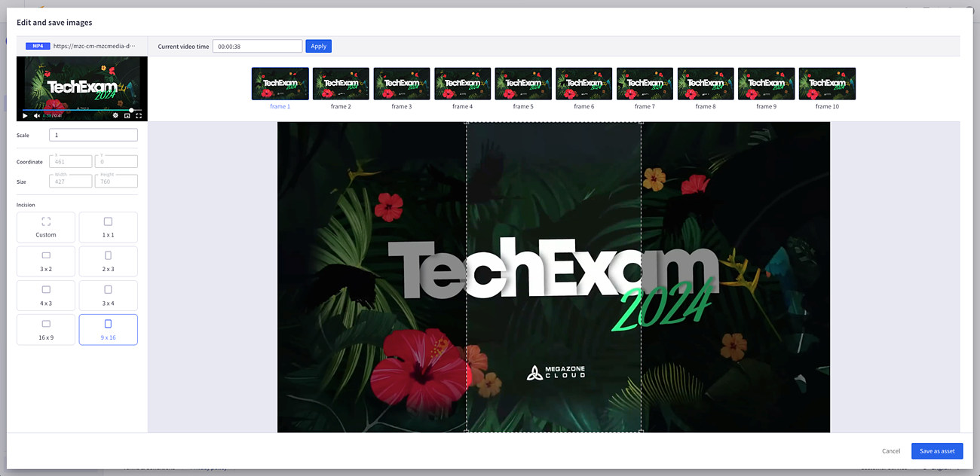Viewport: 980px width, 476px height.
Task: Select the 2 x 3 incision ratio
Action: (x=109, y=261)
